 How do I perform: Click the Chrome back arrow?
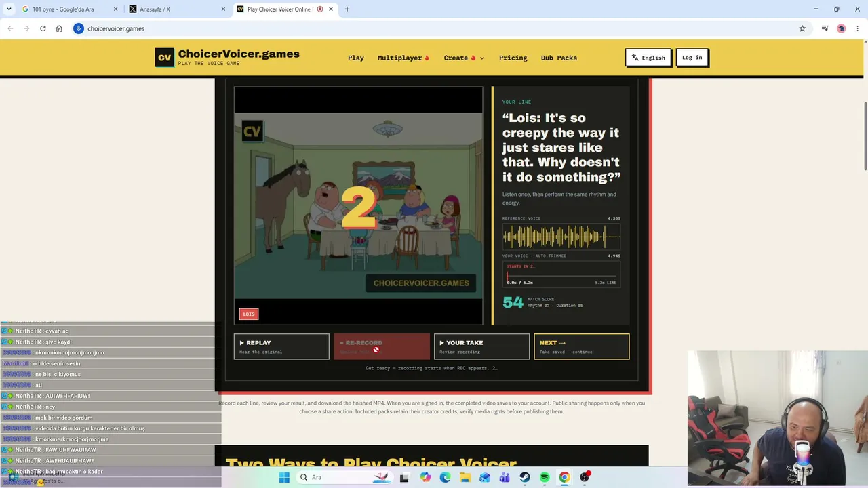[x=10, y=28]
